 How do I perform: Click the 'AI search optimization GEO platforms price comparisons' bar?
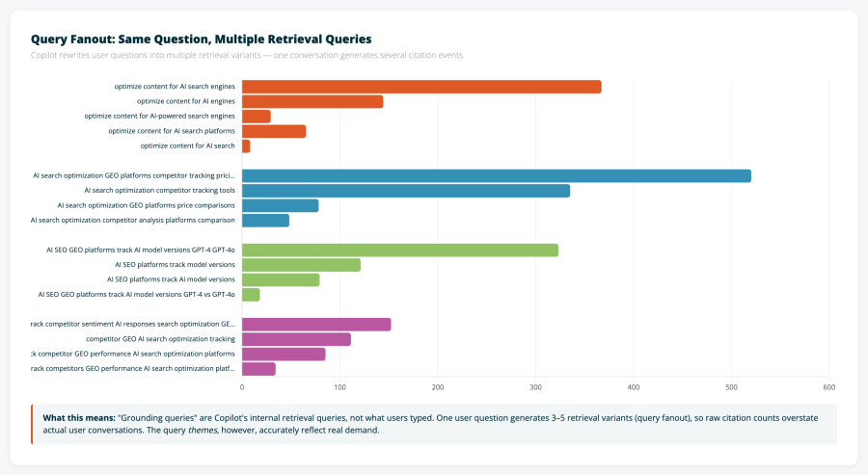pyautogui.click(x=280, y=205)
